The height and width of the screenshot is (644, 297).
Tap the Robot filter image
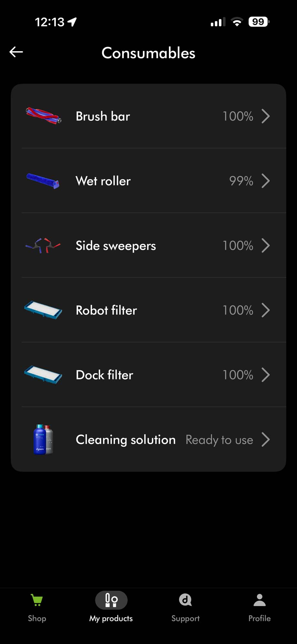coord(43,310)
